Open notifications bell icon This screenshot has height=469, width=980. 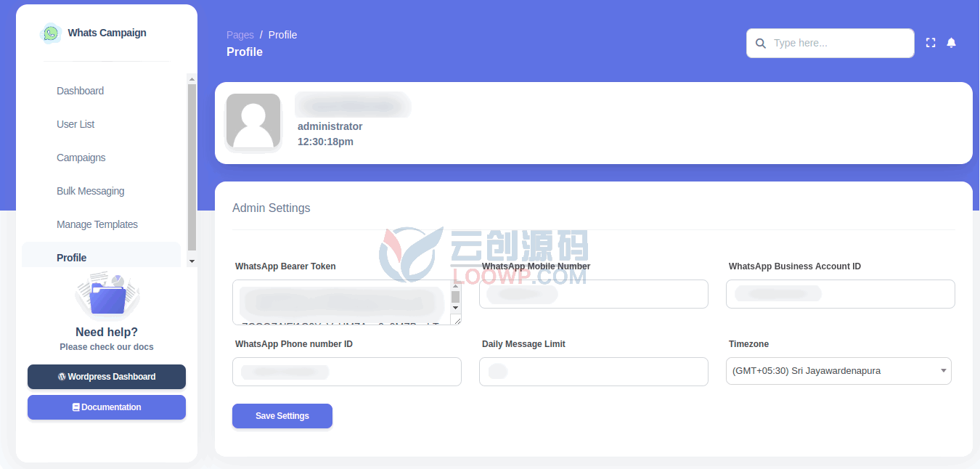952,43
